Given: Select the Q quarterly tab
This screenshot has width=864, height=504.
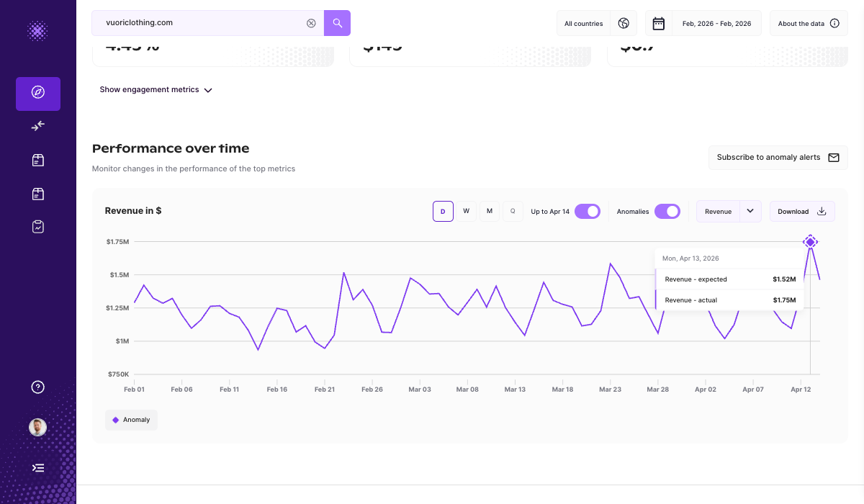Looking at the screenshot, I should (513, 211).
